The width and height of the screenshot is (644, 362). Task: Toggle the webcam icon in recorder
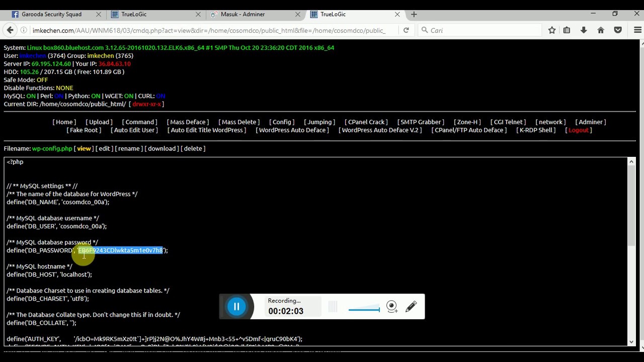(x=392, y=306)
